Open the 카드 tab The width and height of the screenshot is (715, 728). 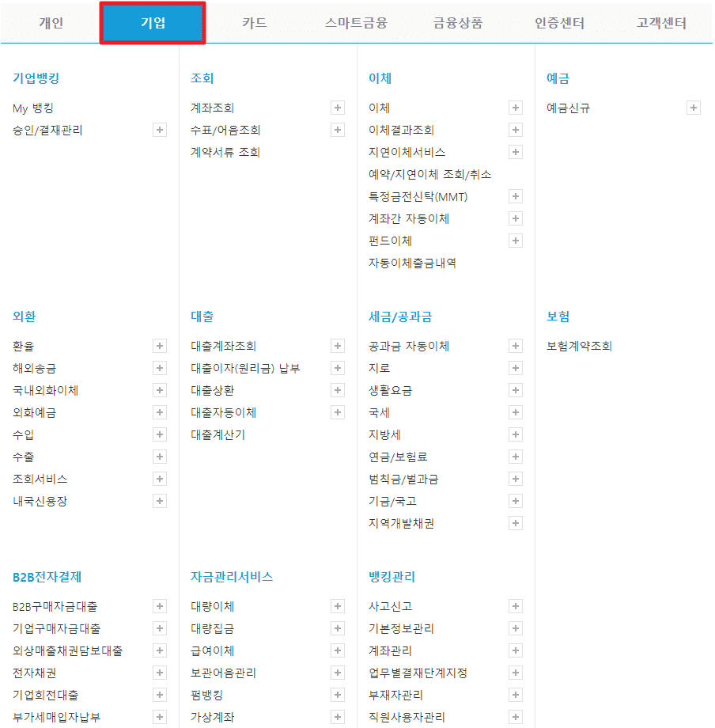coord(253,23)
